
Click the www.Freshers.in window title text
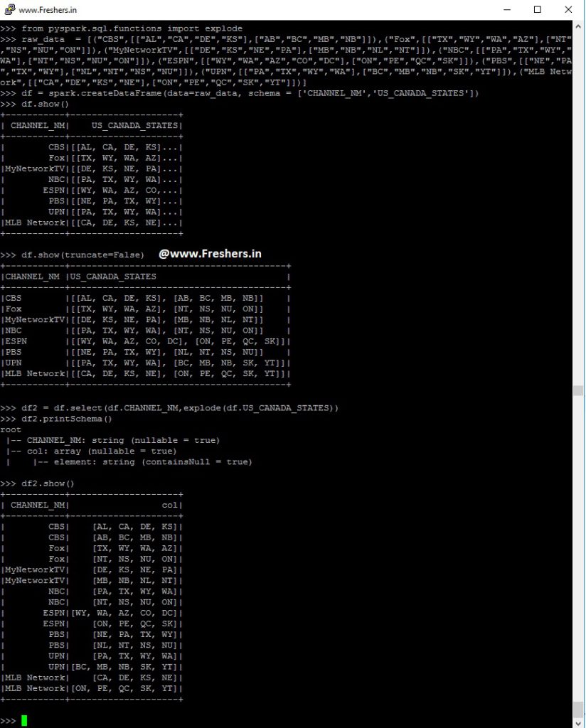(48, 10)
